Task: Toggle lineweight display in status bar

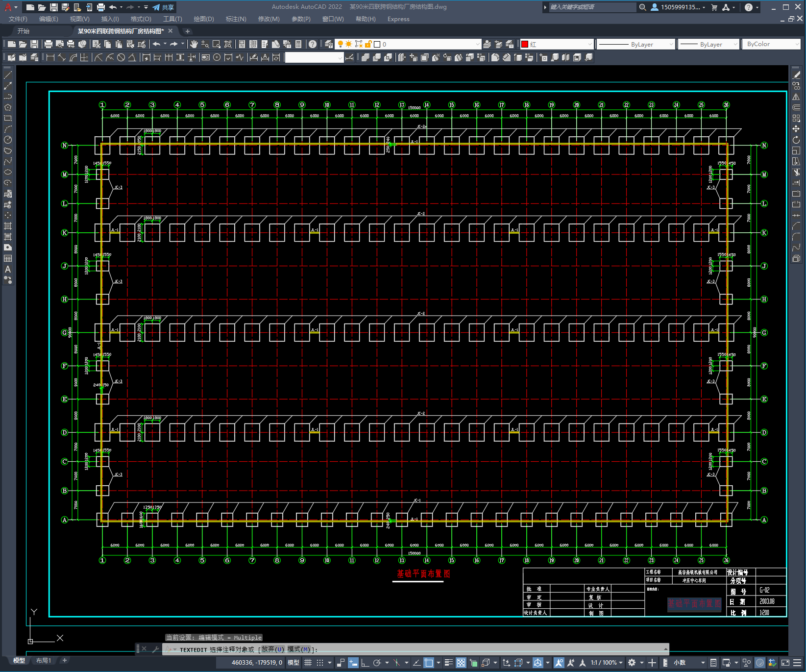Action: (x=448, y=663)
